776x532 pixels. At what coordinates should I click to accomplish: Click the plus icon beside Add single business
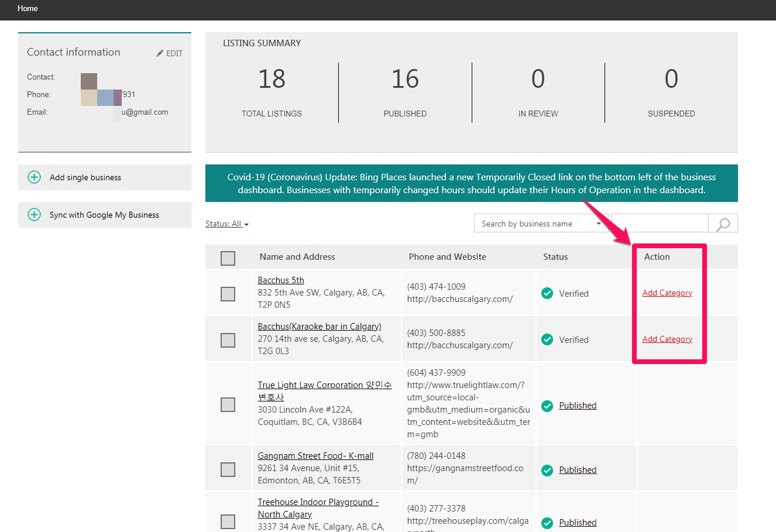[x=35, y=177]
